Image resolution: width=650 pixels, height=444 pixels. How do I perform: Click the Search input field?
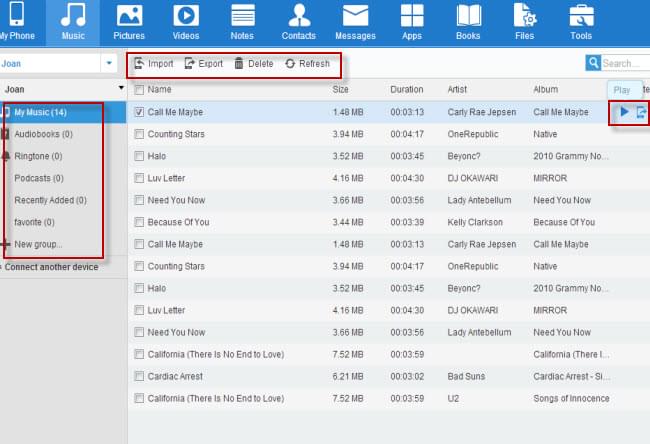[624, 63]
